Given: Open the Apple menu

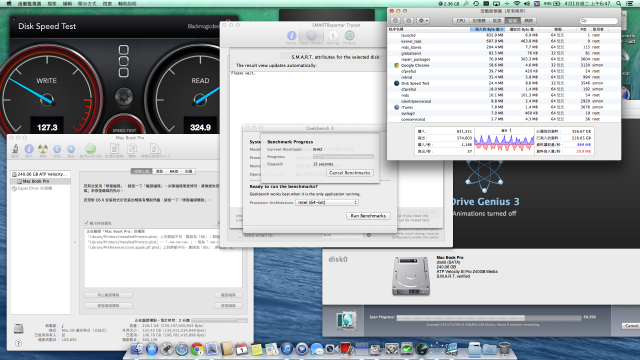Looking at the screenshot, I should (9, 3).
